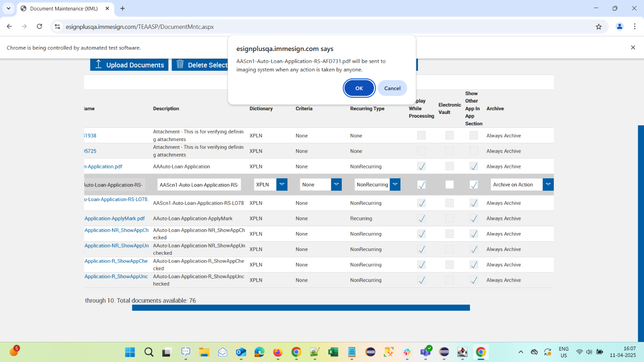The width and height of the screenshot is (644, 362).
Task: Uncheck Display While Processing in edited row
Action: (421, 184)
